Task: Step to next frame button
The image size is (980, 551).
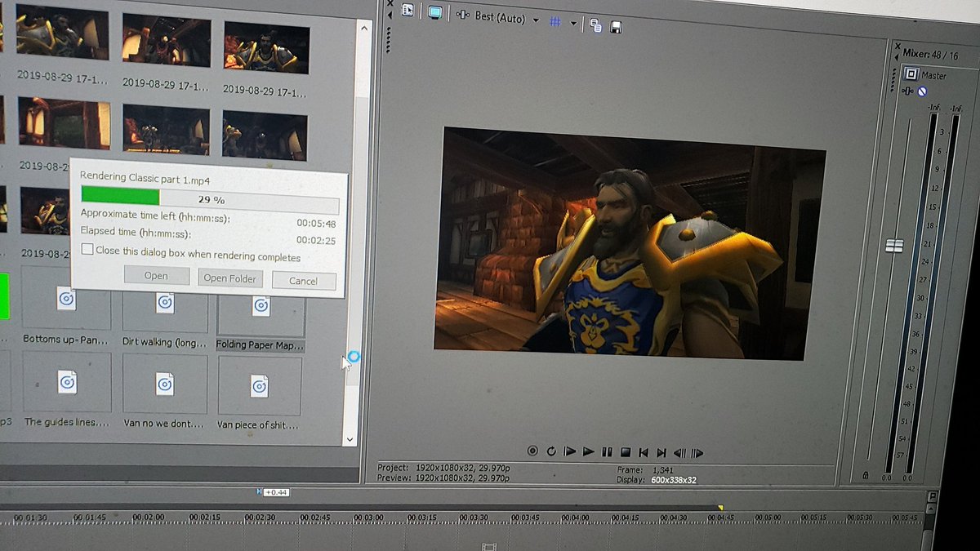Action: [697, 453]
